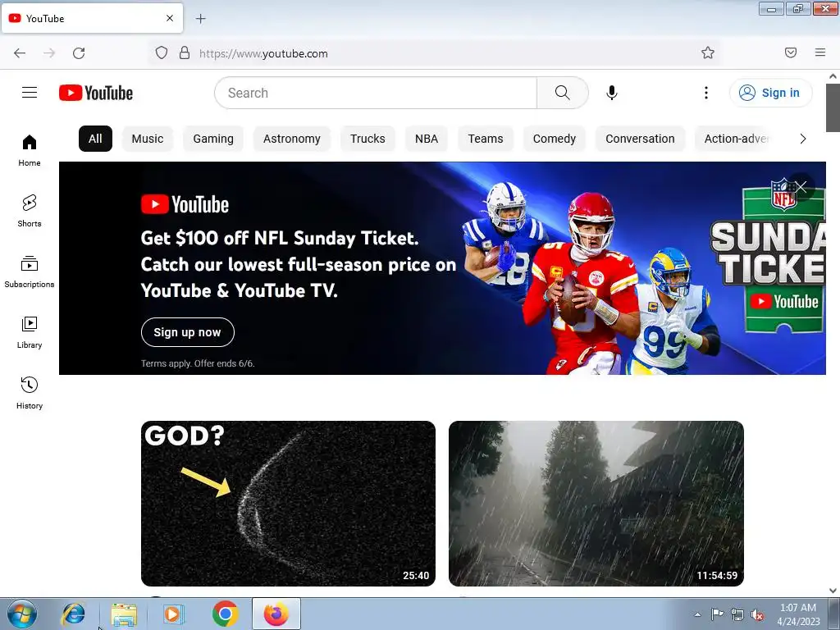The image size is (840, 630).
Task: Open the rainy forest video thumbnail
Action: [596, 504]
